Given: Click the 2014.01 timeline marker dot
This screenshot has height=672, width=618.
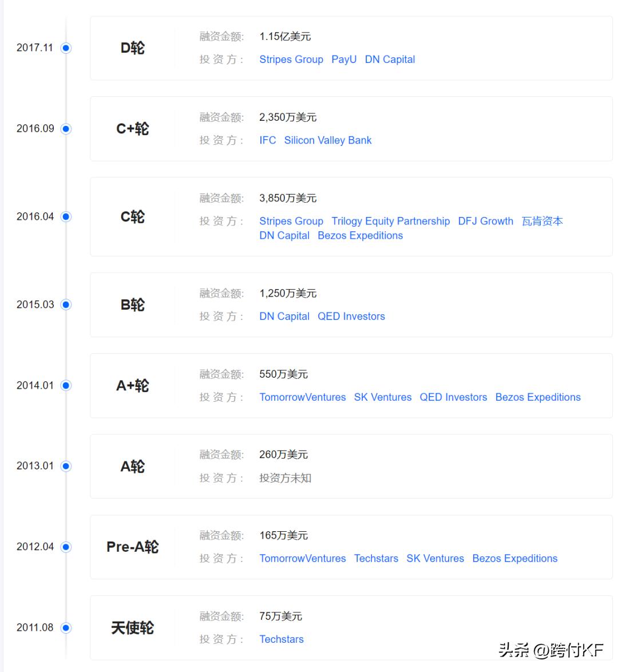Looking at the screenshot, I should [x=66, y=385].
